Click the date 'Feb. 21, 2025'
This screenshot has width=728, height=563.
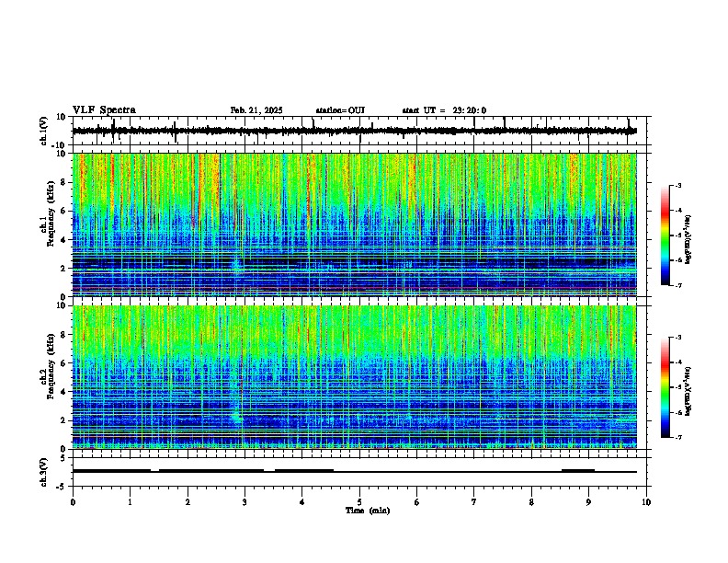coord(256,110)
